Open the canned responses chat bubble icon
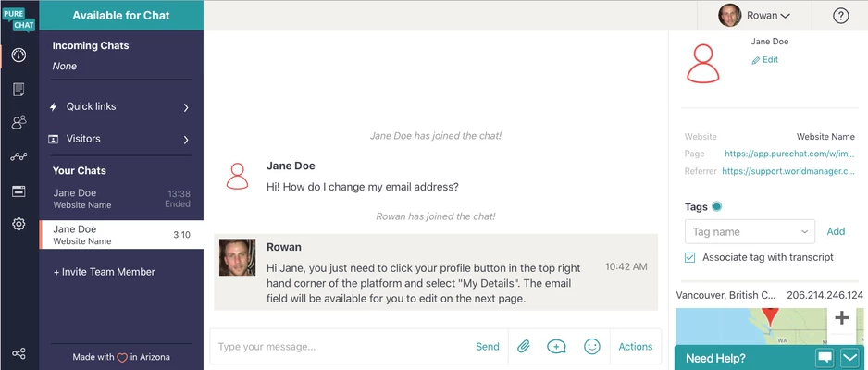This screenshot has height=370, width=868. click(x=556, y=347)
